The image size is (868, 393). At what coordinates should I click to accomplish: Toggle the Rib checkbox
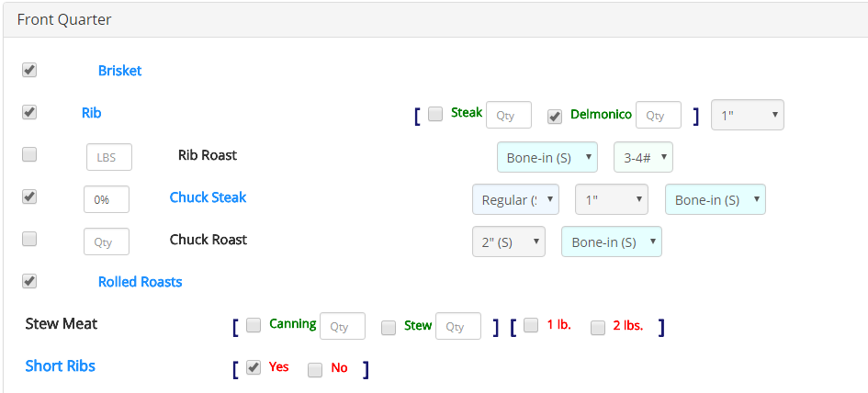29,112
